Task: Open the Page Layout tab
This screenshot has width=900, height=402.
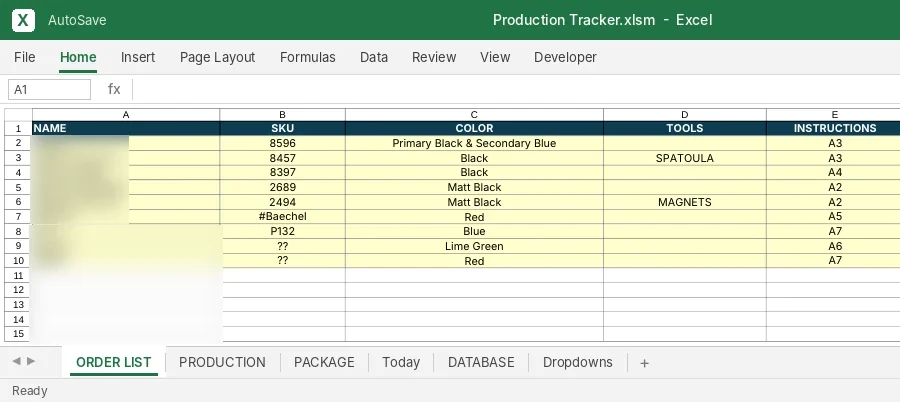Action: click(x=218, y=57)
